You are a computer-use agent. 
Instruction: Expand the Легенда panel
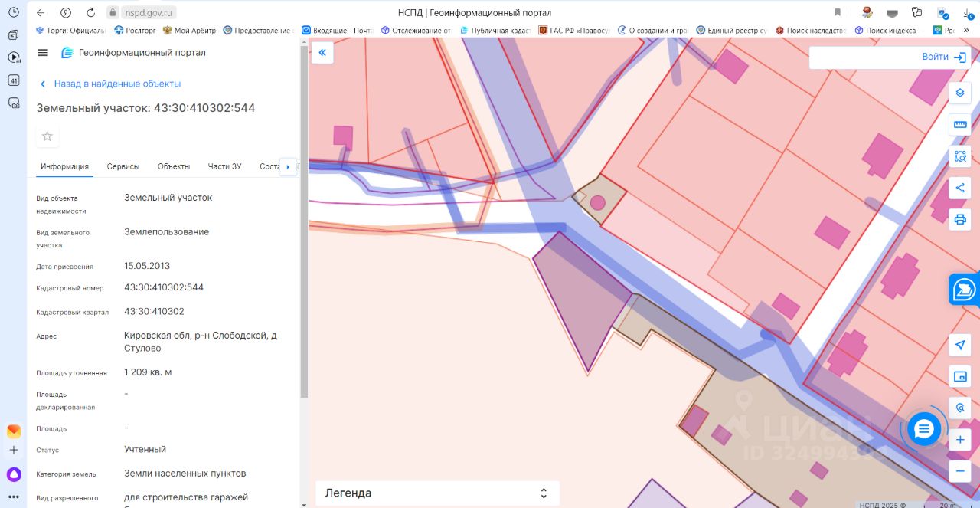(437, 493)
